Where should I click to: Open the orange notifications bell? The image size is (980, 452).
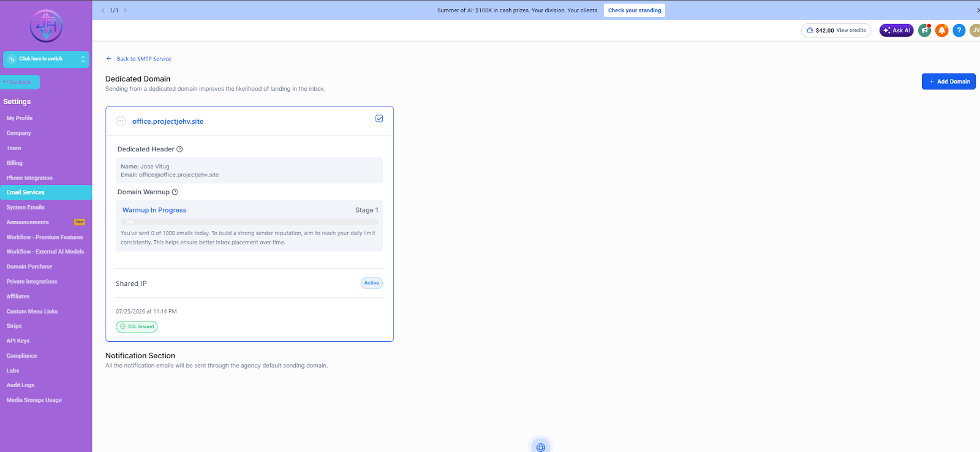click(x=942, y=30)
